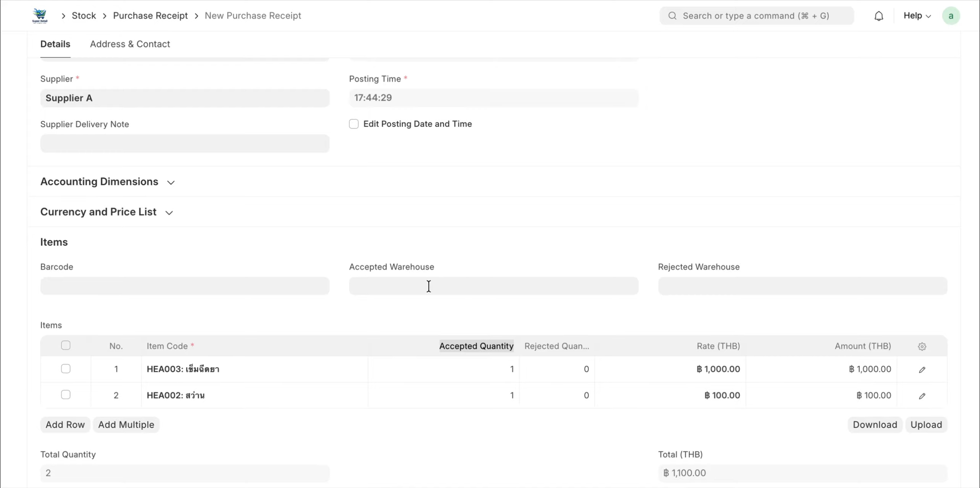Click the Upload button
980x488 pixels.
coord(926,425)
